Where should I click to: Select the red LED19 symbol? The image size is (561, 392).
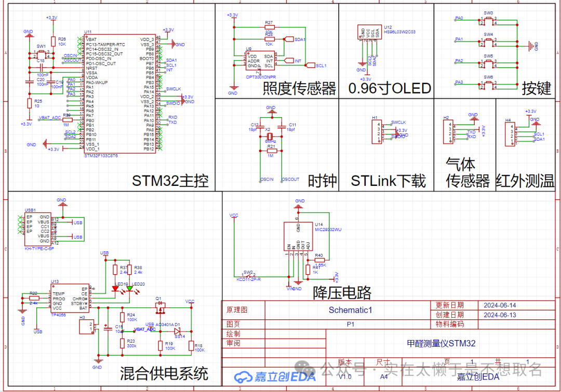[116, 289]
